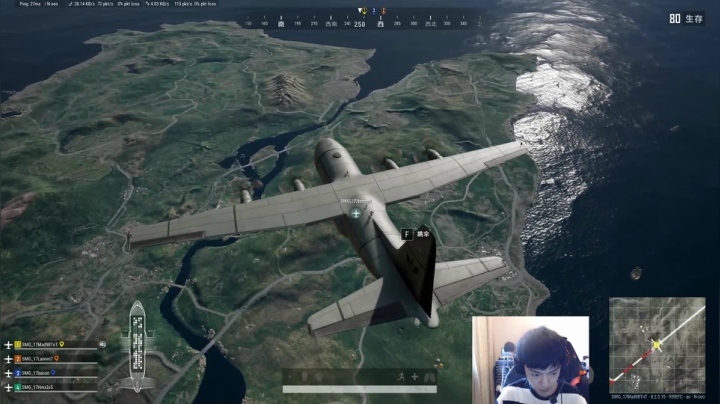The image size is (720, 404).
Task: Click the 南 south label on compass
Action: [281, 24]
